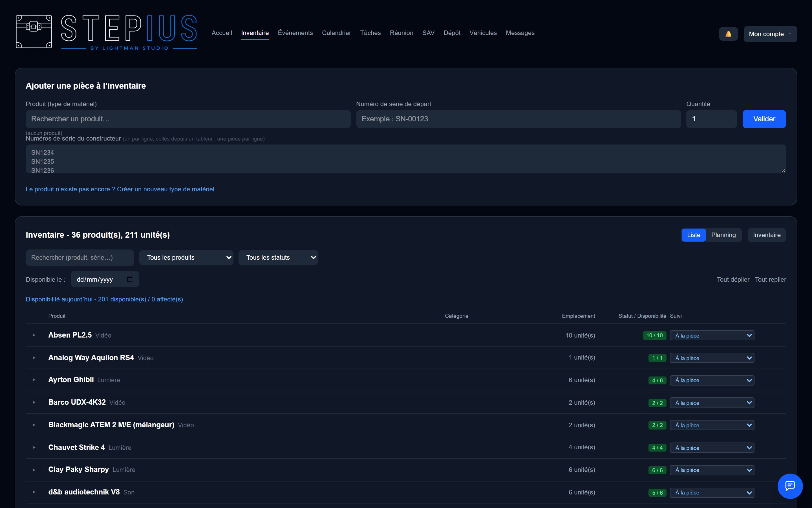Expand the Chauvet Strike 4 row
812x508 pixels.
coord(34,448)
